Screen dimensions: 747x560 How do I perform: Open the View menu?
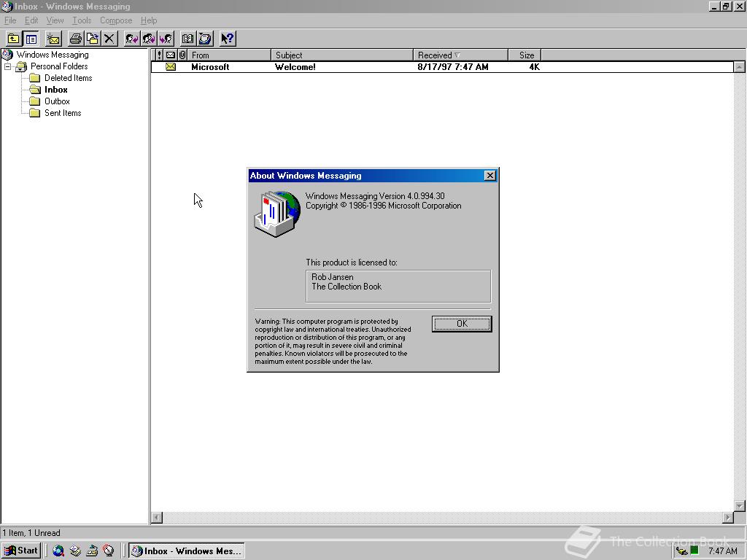click(x=55, y=20)
